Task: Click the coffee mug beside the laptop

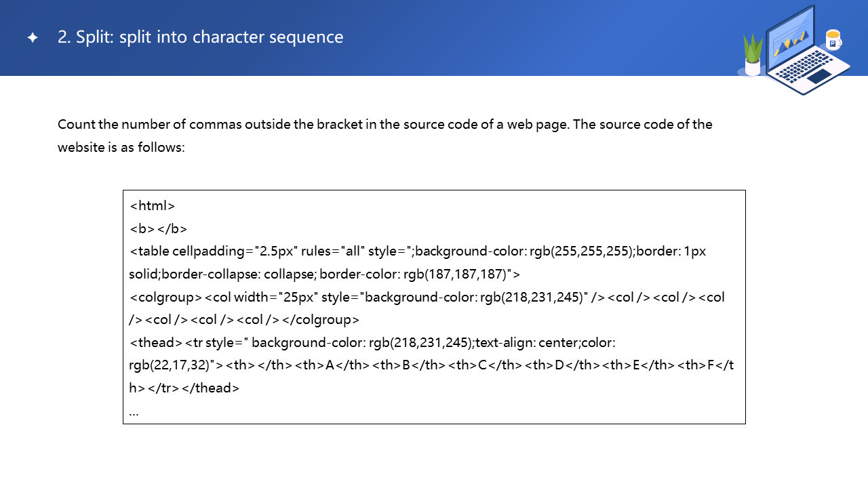Action: [x=833, y=40]
